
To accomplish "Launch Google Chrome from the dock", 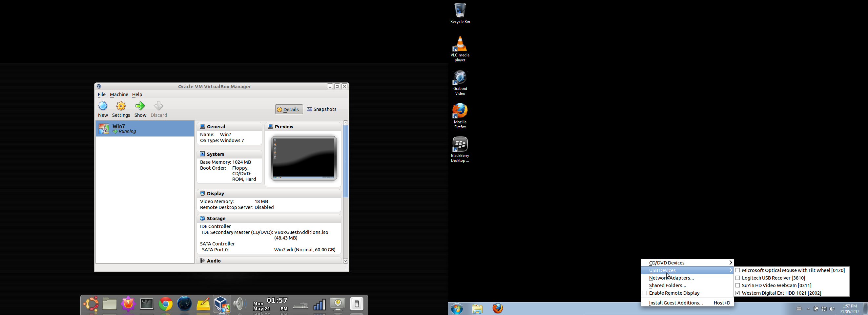I will click(165, 304).
